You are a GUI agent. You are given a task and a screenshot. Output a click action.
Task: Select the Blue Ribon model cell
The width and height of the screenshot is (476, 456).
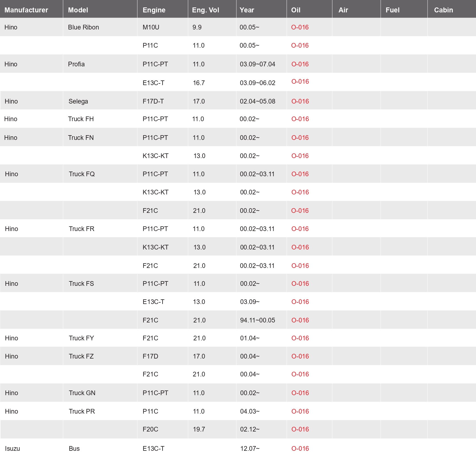point(83,27)
